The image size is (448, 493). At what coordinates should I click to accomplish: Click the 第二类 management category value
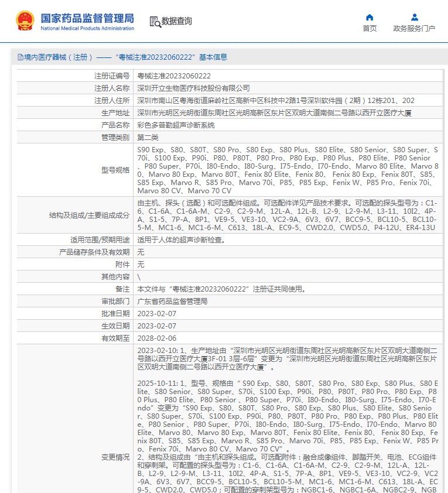coord(148,138)
